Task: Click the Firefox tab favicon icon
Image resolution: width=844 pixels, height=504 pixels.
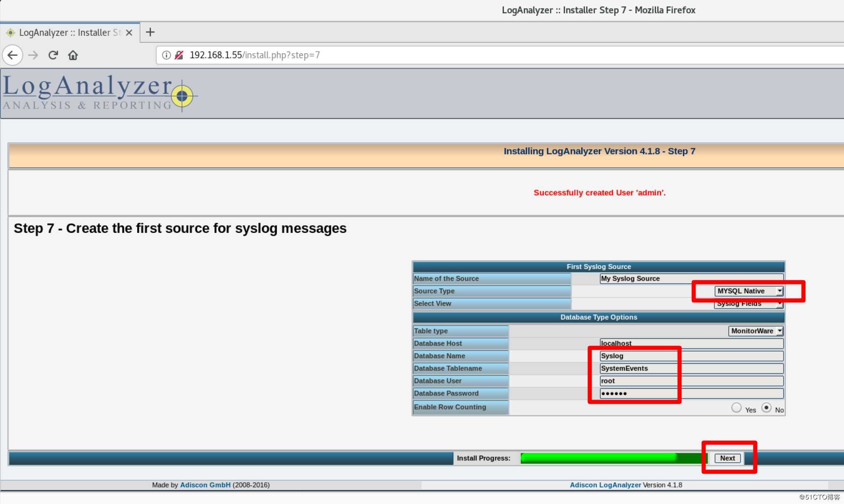Action: tap(11, 32)
